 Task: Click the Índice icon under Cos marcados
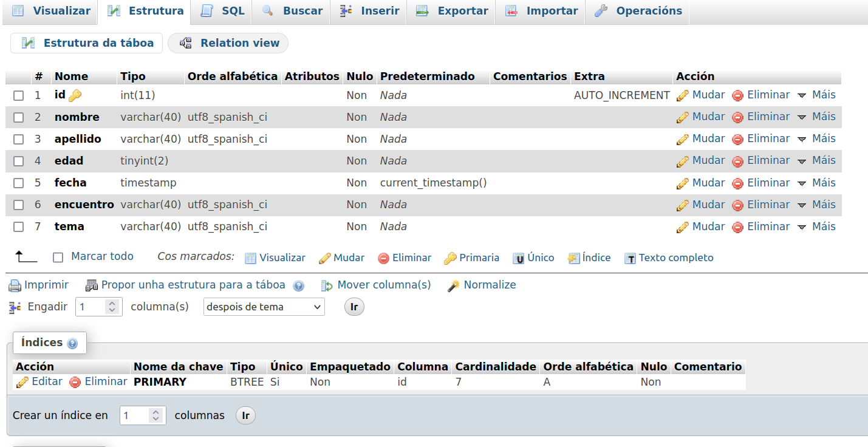[574, 258]
